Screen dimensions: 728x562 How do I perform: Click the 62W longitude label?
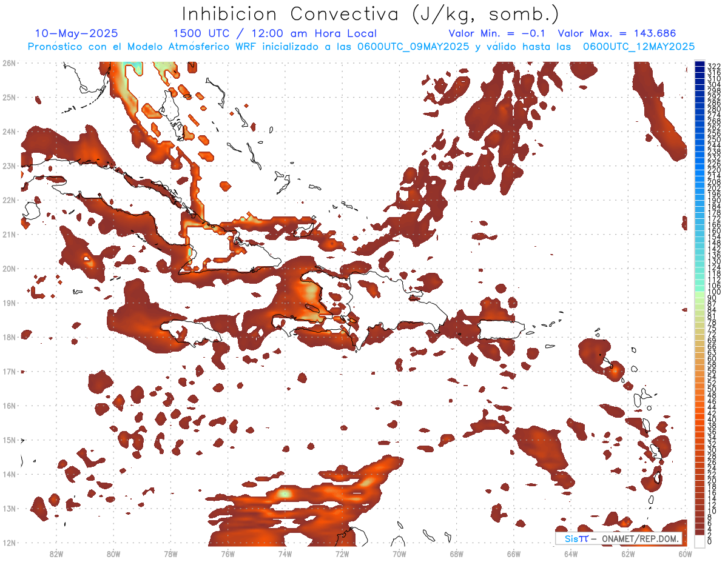click(x=628, y=554)
